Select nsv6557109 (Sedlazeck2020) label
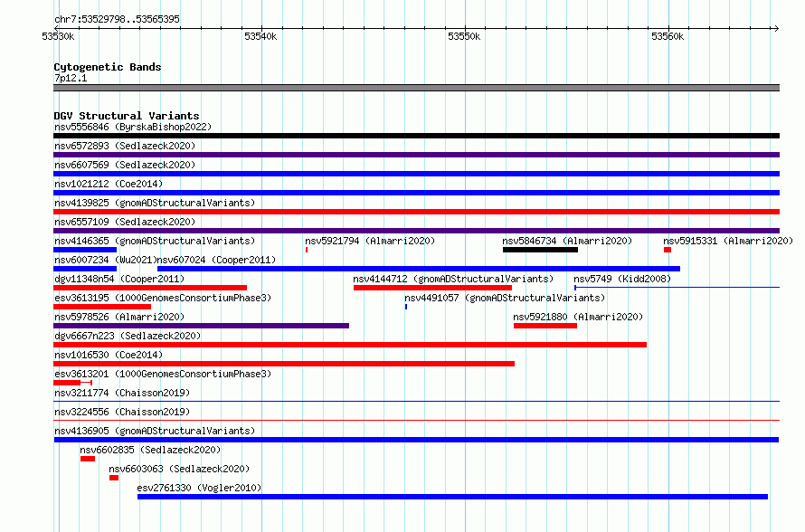Screen dimensions: 805x532 coord(125,222)
